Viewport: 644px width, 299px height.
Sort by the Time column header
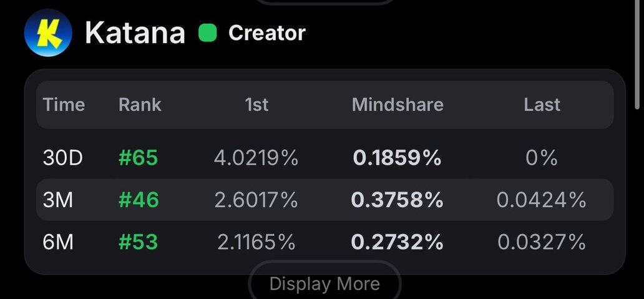(64, 105)
